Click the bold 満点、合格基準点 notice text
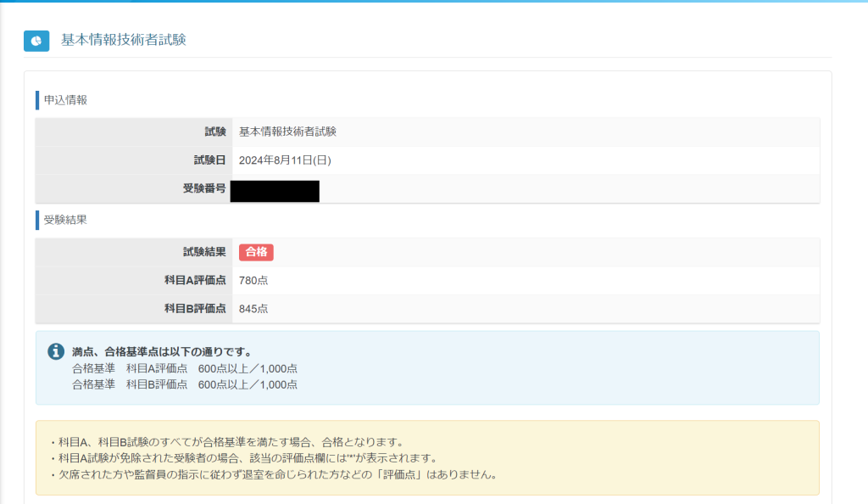The height and width of the screenshot is (504, 868). [x=162, y=351]
